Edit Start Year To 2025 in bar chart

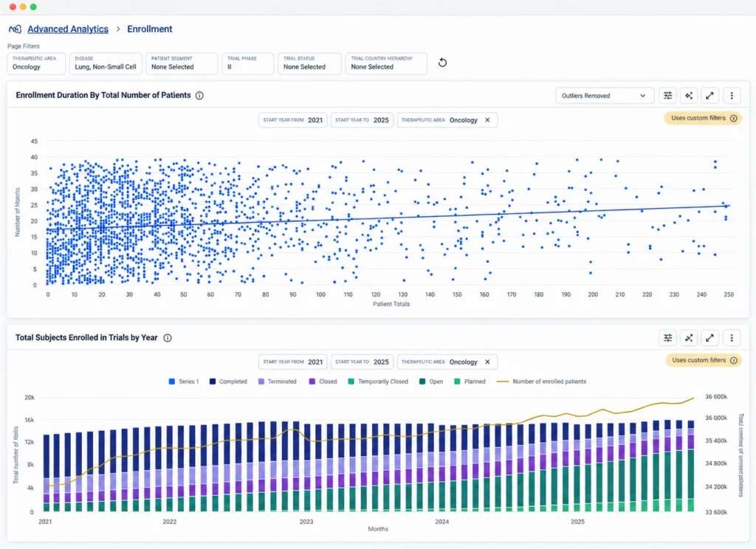pos(362,362)
